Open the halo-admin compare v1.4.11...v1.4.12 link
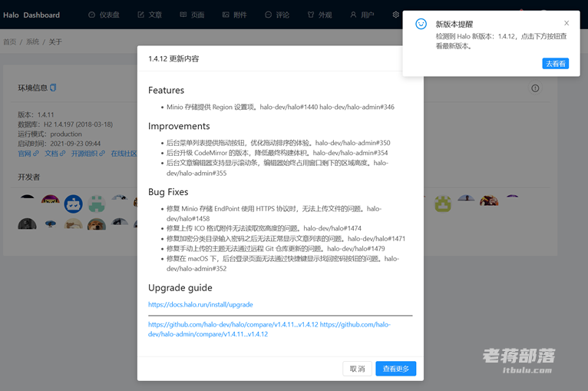Viewport: 588px width, 391px height. click(269, 329)
